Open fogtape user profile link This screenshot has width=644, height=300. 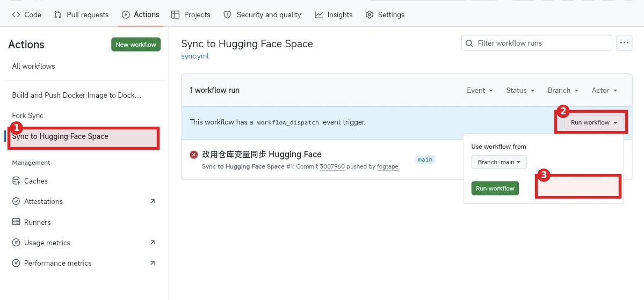click(x=388, y=166)
